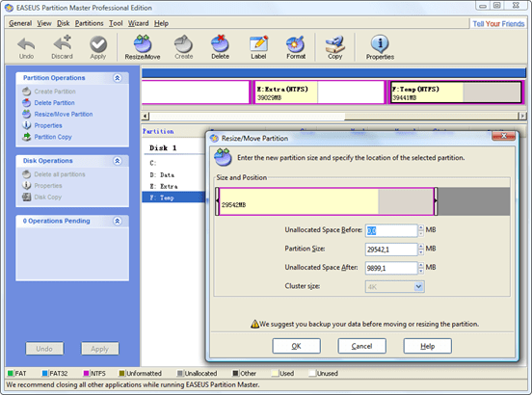The image size is (532, 395).
Task: Select the C: row in partition list
Action: tap(173, 164)
